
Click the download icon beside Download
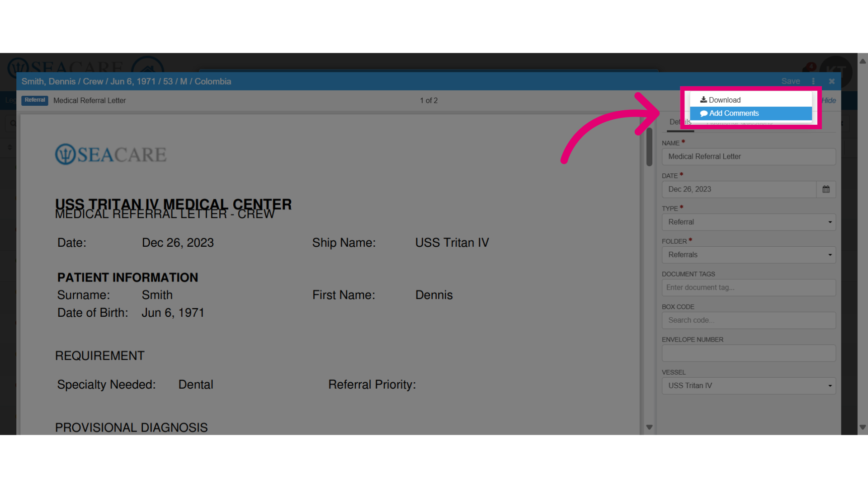[703, 100]
